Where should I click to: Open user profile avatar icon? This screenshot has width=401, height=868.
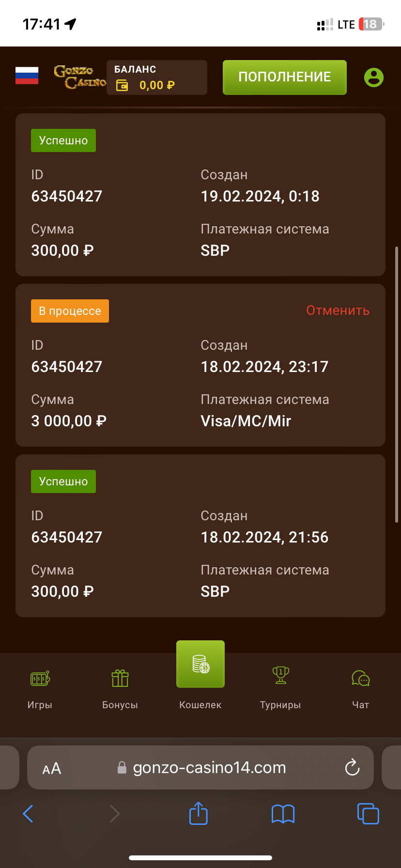pos(373,77)
